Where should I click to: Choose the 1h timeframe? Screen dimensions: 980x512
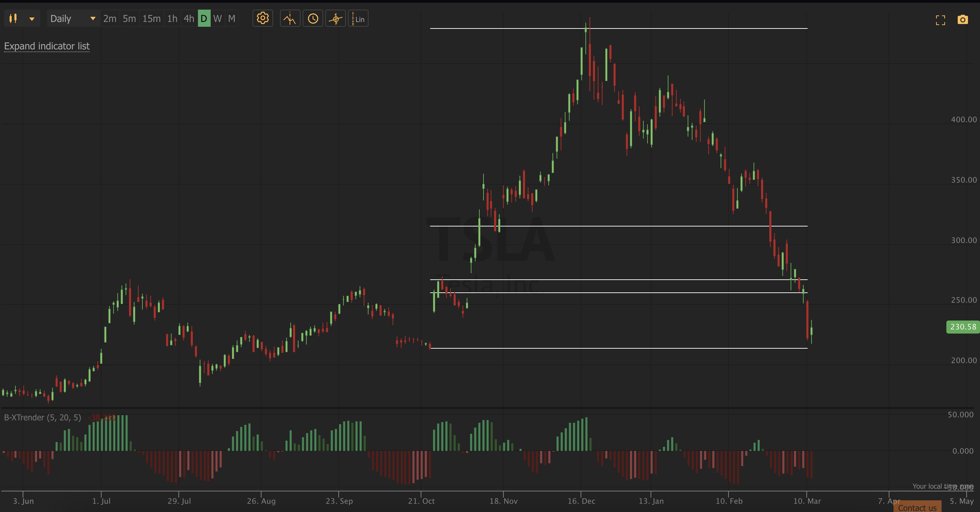pyautogui.click(x=172, y=19)
